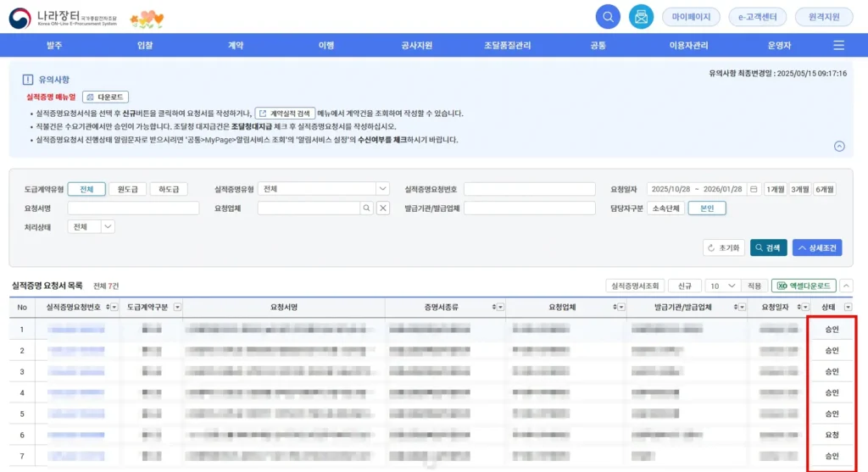Click the magnifier icon in 요청업체 field
Viewport: 868px width, 472px height.
pos(366,208)
